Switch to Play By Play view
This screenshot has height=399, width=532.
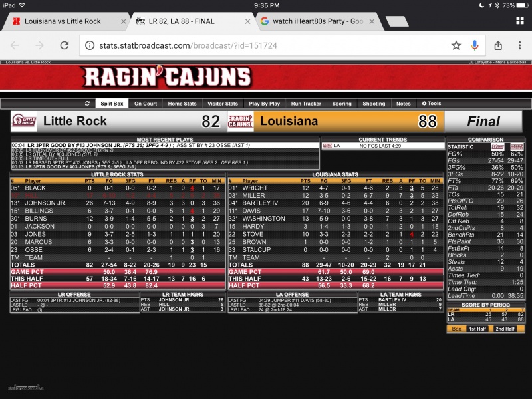pyautogui.click(x=264, y=104)
